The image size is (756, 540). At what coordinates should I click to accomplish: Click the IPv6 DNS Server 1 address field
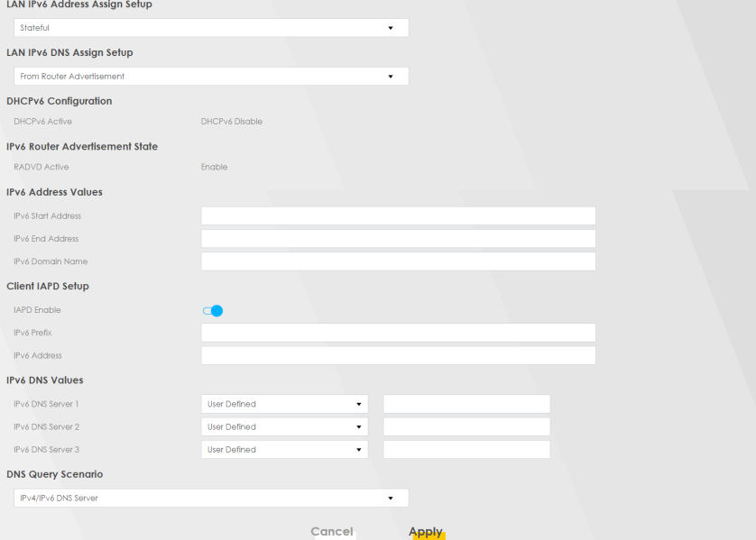coord(466,404)
